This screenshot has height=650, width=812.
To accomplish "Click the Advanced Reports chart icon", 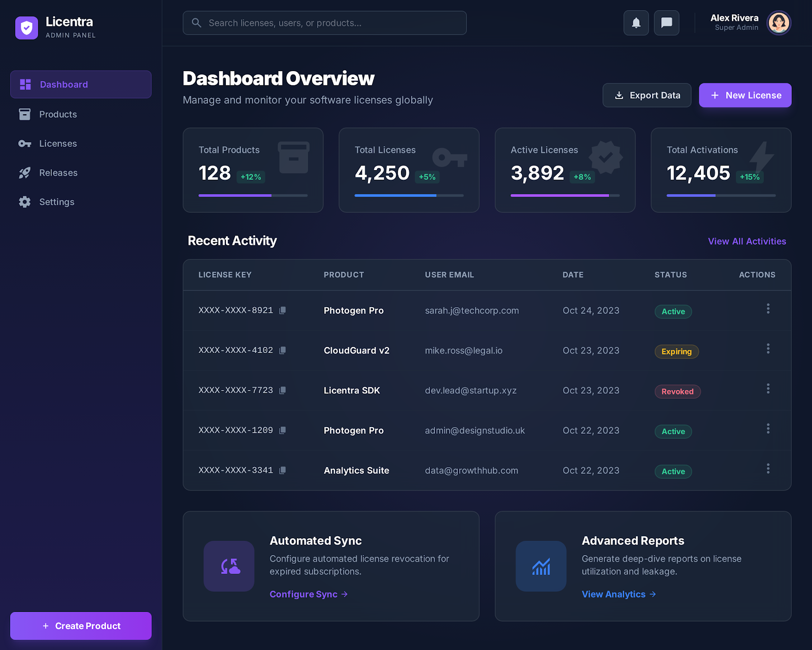I will [540, 566].
